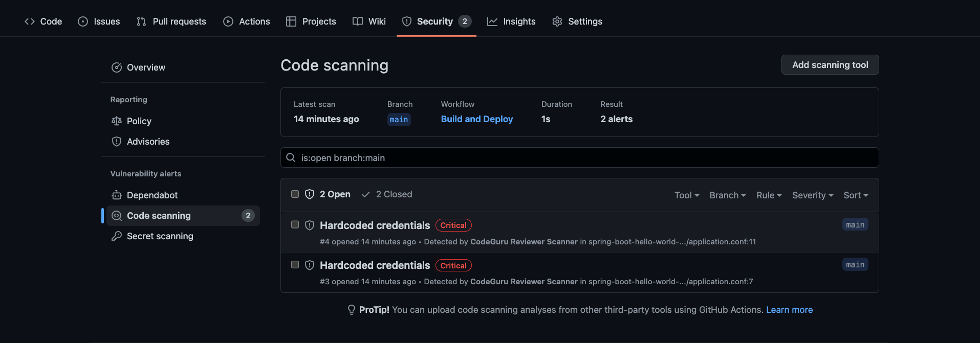Click the Projects table icon

[291, 21]
